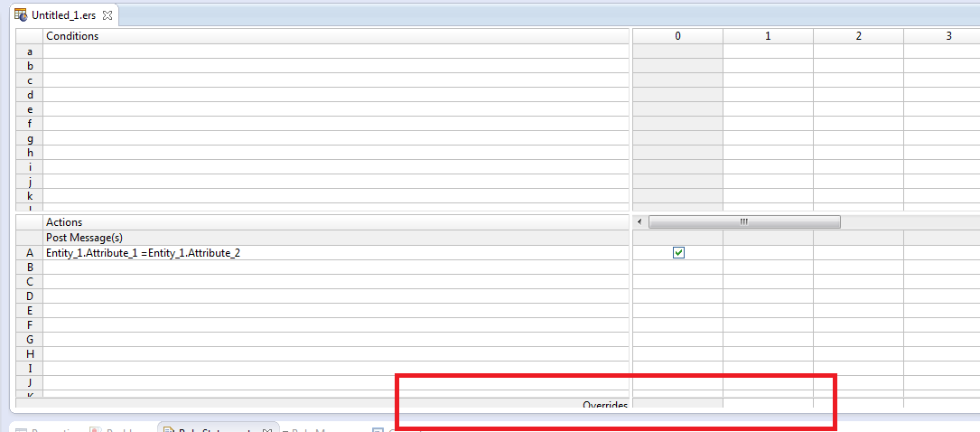The width and height of the screenshot is (980, 432).
Task: Select condition row label c
Action: pos(30,80)
